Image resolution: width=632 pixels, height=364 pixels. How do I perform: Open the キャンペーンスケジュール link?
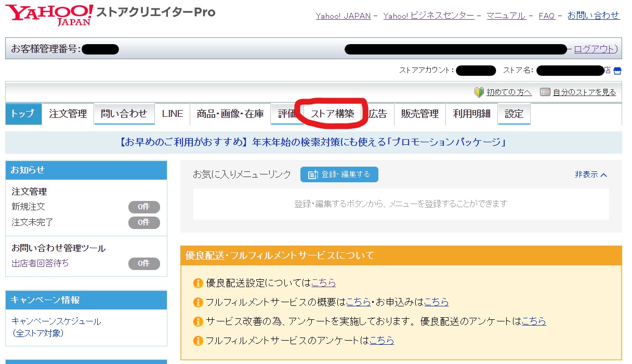56,321
